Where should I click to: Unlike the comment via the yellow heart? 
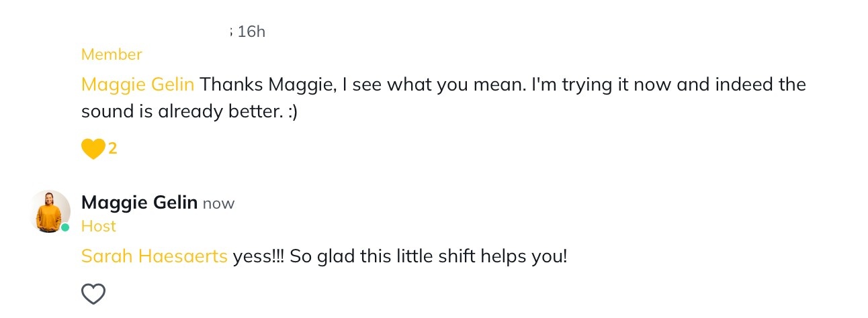click(93, 149)
